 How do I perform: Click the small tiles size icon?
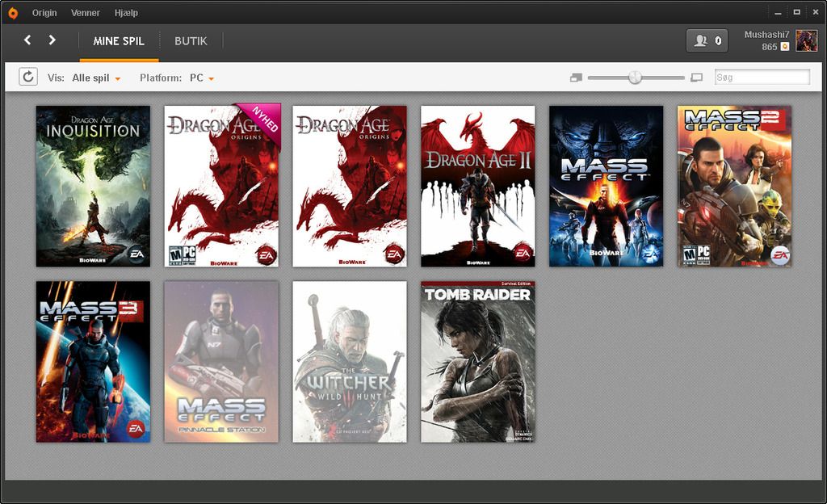575,78
